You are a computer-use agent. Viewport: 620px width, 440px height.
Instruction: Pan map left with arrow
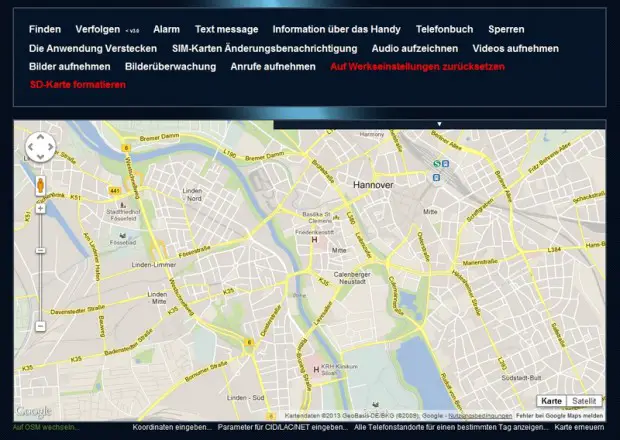pyautogui.click(x=31, y=147)
